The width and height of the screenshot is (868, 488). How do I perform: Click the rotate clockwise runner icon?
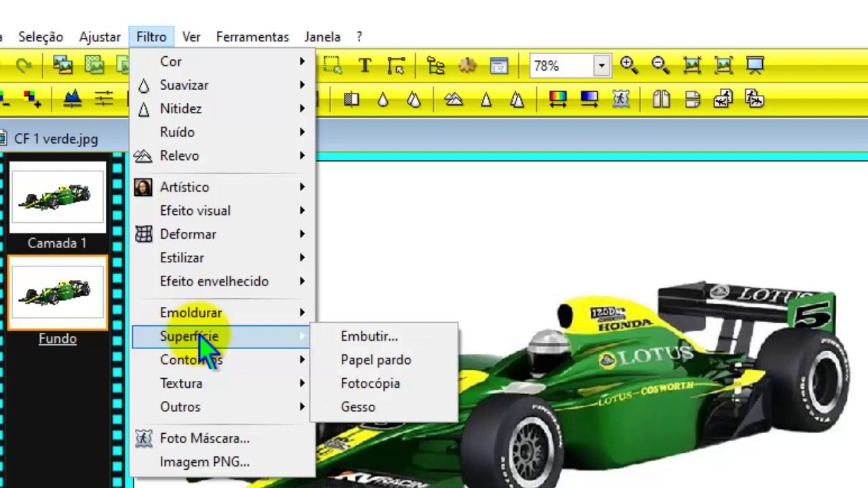[x=755, y=100]
